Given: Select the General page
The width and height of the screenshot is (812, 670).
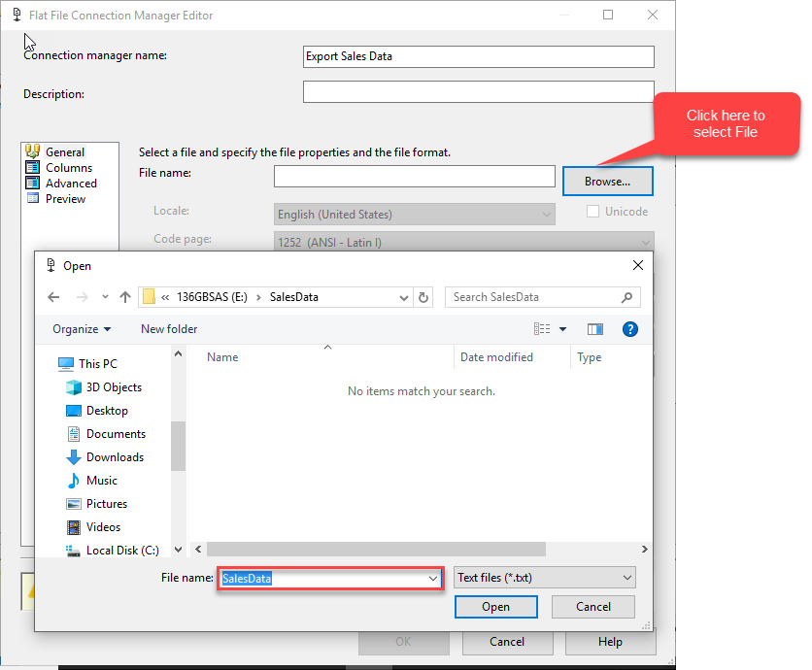Looking at the screenshot, I should [x=65, y=152].
